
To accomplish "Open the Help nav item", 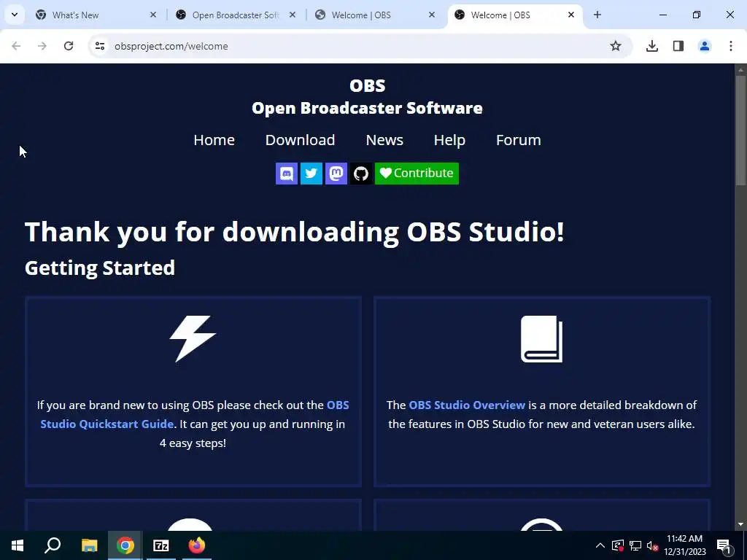I will (449, 140).
